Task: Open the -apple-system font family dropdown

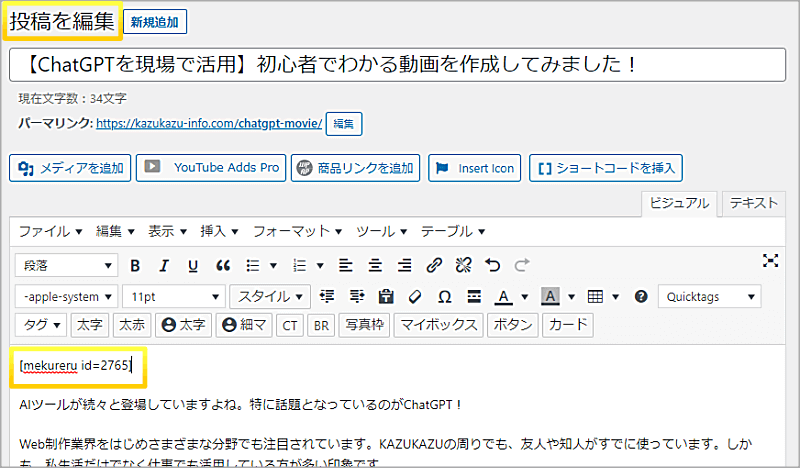Action: 66,297
